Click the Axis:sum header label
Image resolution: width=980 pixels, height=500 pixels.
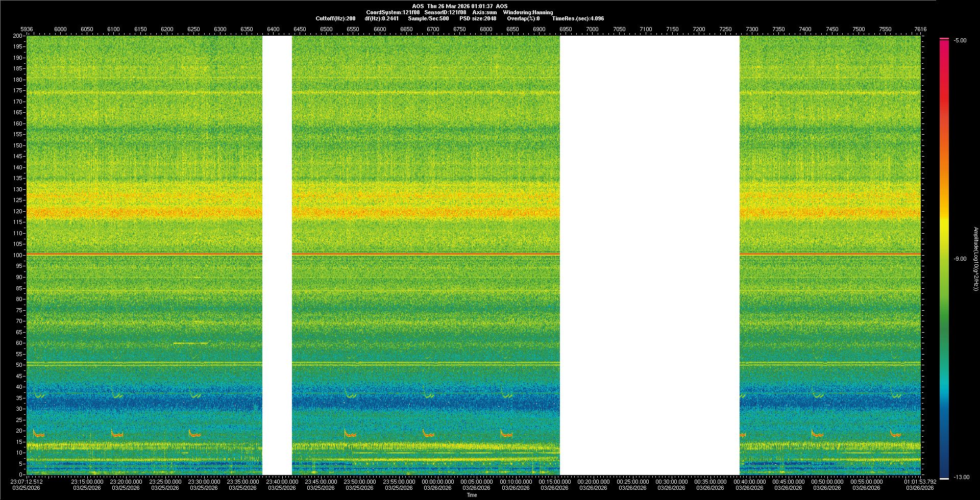(x=484, y=12)
